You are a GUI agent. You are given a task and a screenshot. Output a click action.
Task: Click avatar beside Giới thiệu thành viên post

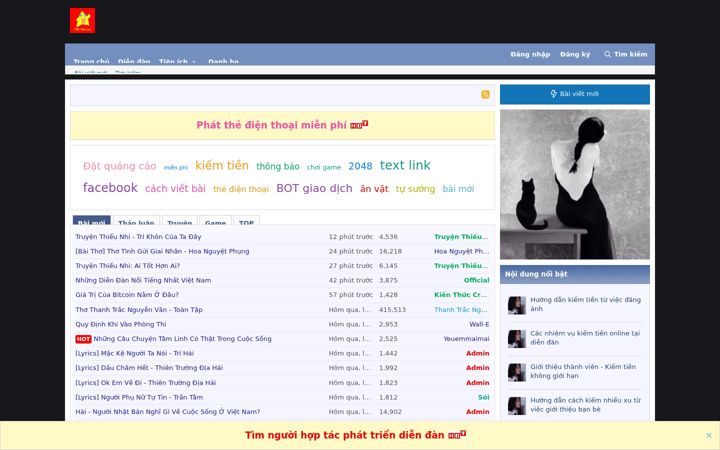517,372
